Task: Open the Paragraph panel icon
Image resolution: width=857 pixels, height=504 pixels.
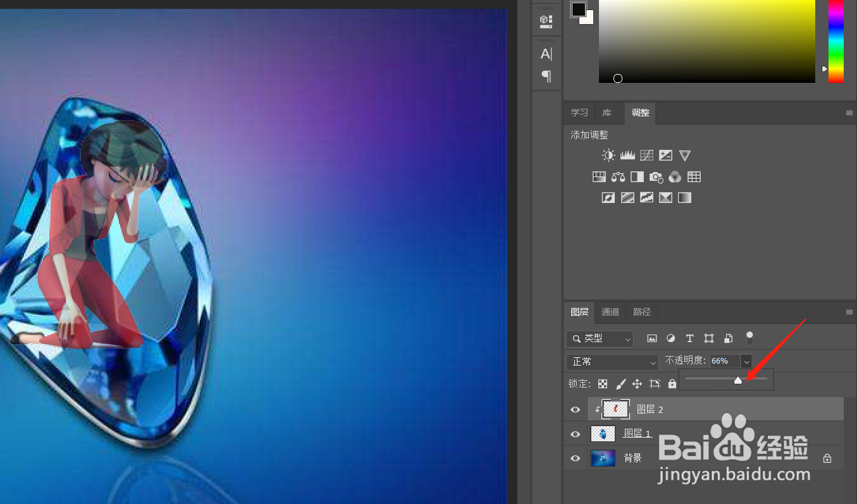Action: click(546, 77)
